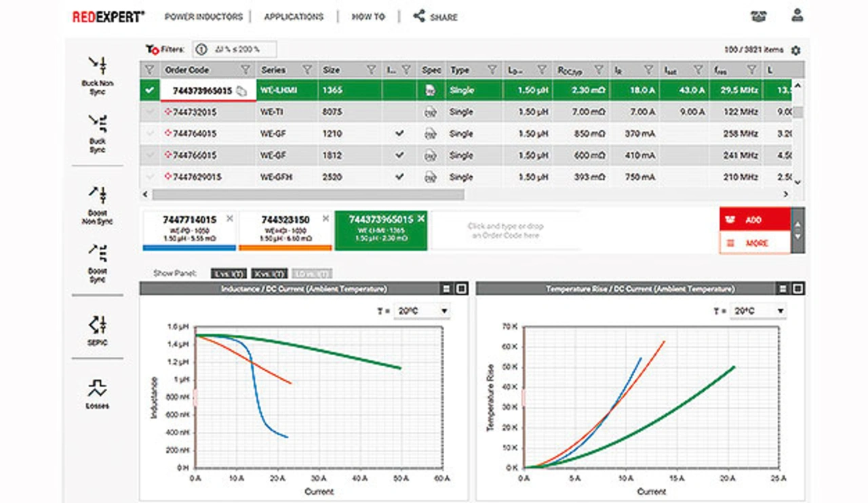The height and width of the screenshot is (503, 868).
Task: Open the Power Inductors menu
Action: click(x=203, y=17)
